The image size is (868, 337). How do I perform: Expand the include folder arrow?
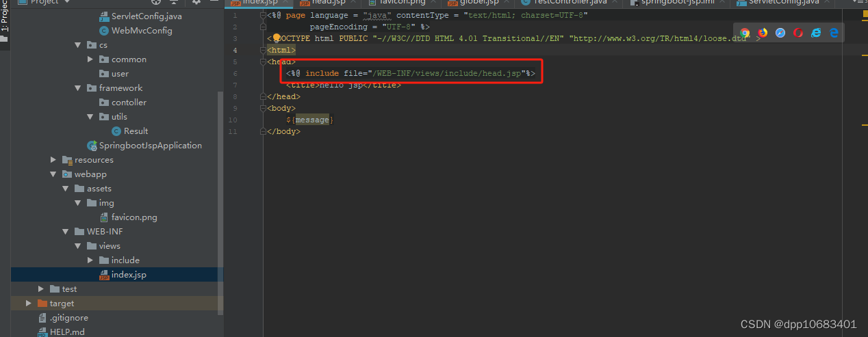coord(90,260)
